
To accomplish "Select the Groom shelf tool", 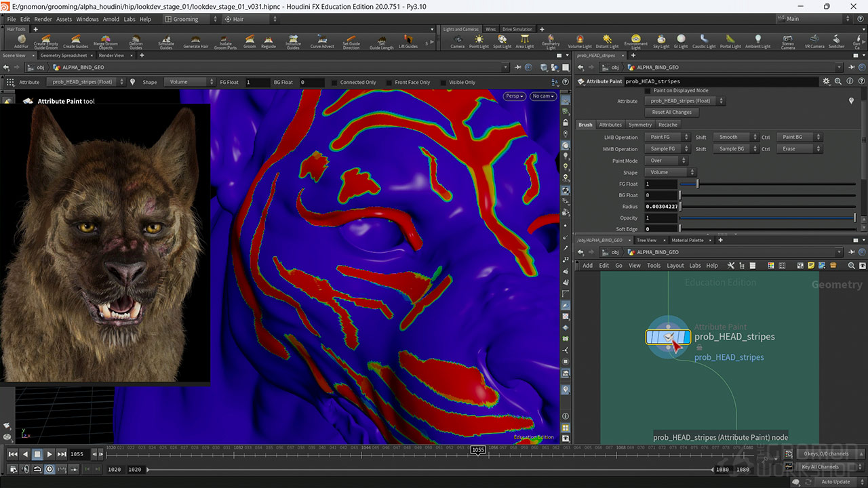I will coord(250,39).
